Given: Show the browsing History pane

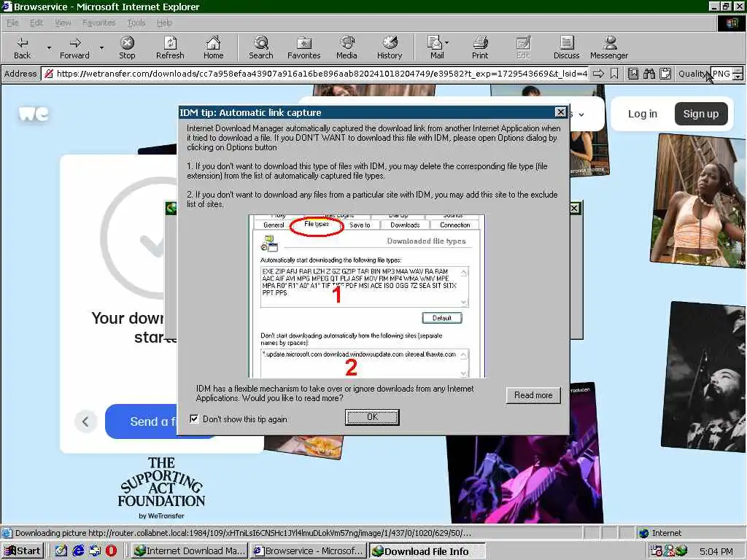Looking at the screenshot, I should click(390, 48).
